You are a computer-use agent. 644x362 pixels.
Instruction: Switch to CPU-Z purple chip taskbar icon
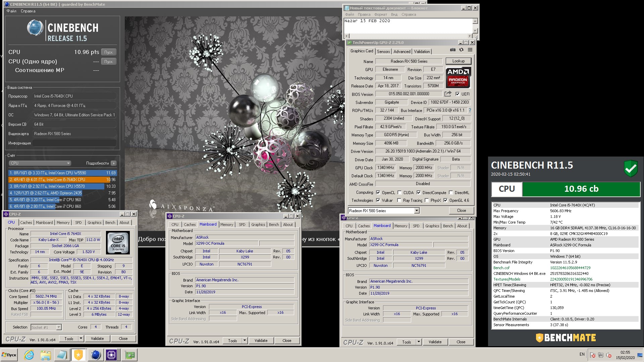(x=111, y=355)
